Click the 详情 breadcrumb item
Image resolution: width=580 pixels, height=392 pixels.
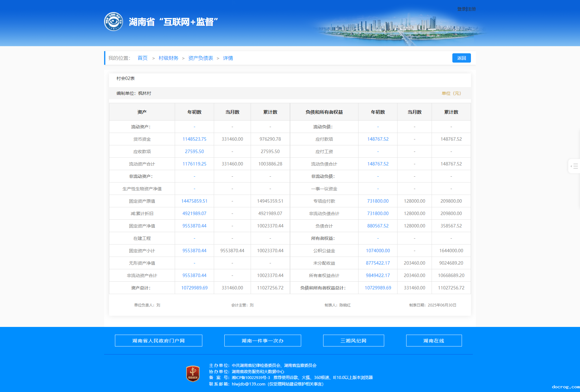point(228,58)
